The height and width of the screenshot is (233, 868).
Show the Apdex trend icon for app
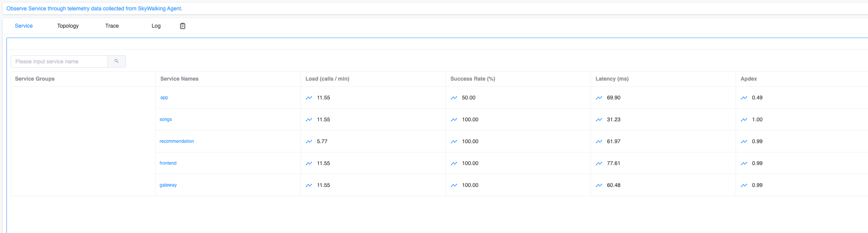tap(744, 98)
